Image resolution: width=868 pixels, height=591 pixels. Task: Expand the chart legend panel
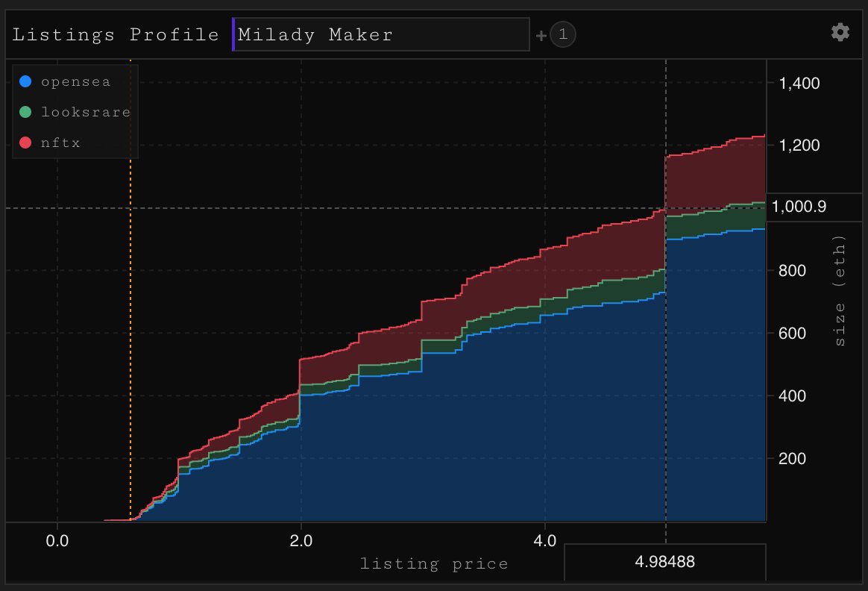[75, 112]
